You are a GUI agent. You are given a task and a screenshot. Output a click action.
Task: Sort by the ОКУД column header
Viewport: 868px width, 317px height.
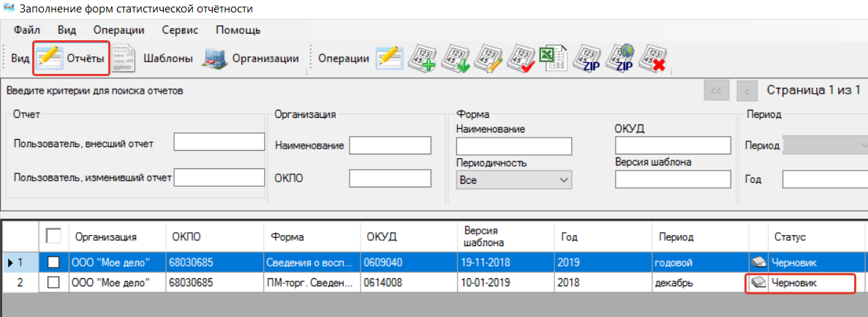(x=409, y=236)
